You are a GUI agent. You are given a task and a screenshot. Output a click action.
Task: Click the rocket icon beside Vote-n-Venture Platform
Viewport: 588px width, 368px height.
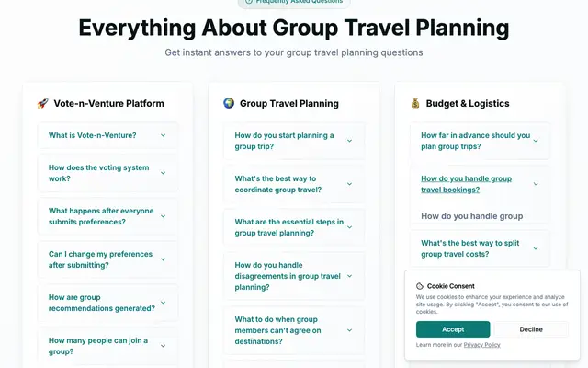(43, 103)
